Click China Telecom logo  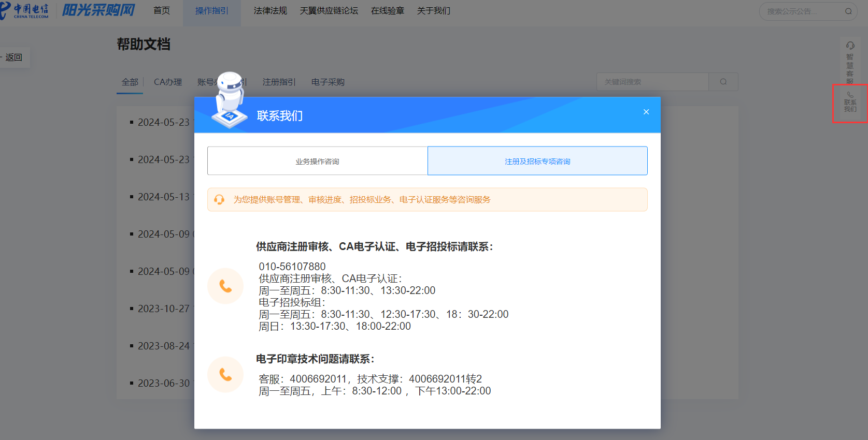[26, 10]
